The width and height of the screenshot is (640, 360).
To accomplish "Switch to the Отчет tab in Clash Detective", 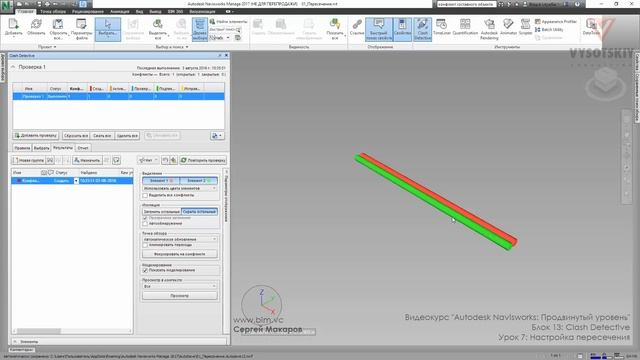I will (83, 148).
